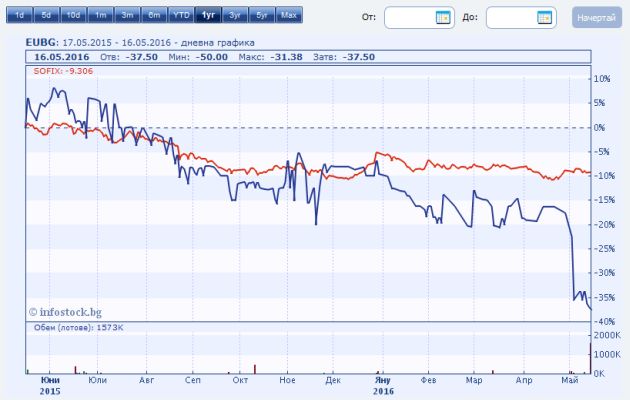Open the calendar picker for the От date
Viewport: 630px width, 400px height.
[443, 18]
